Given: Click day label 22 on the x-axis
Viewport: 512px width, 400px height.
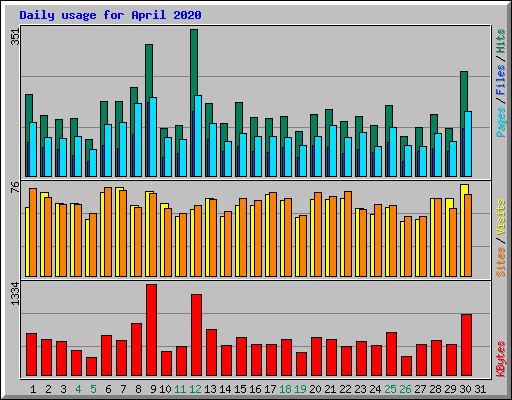Looking at the screenshot, I should (345, 389).
